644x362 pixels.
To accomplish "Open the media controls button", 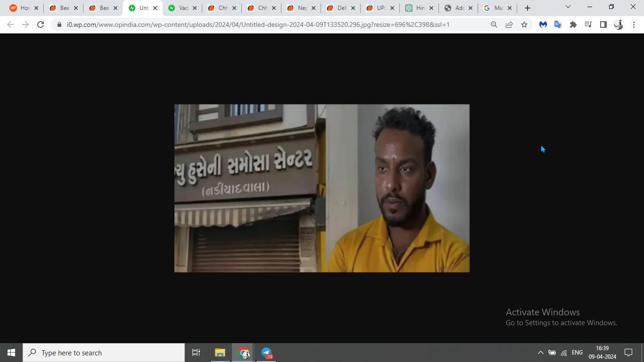I will [588, 25].
